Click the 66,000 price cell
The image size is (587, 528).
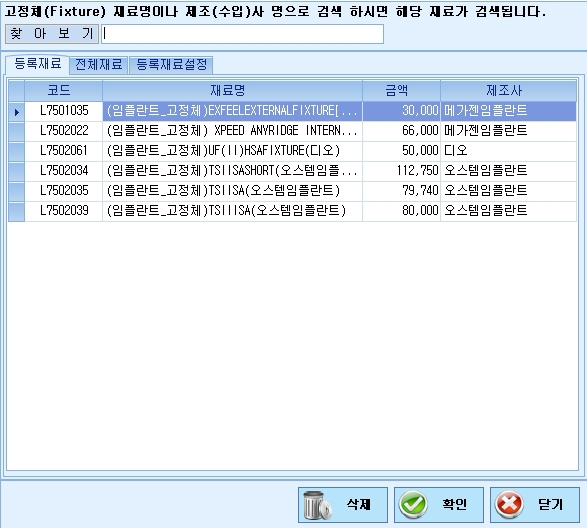click(401, 131)
